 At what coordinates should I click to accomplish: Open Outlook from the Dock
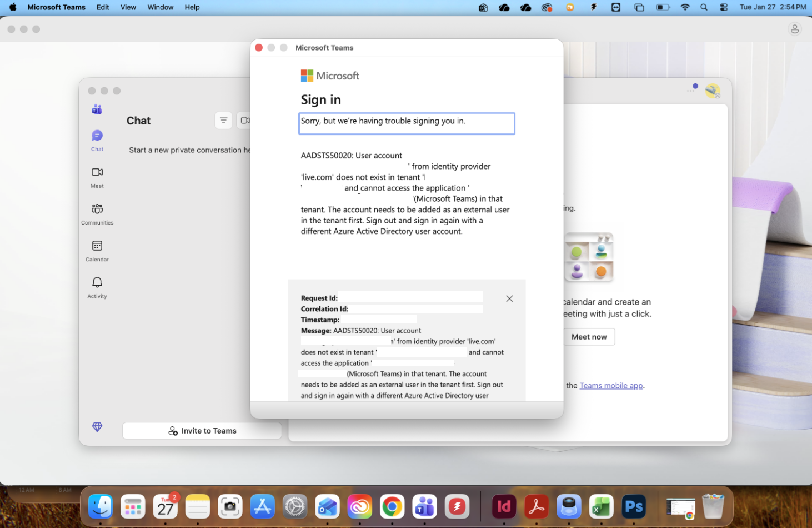327,506
